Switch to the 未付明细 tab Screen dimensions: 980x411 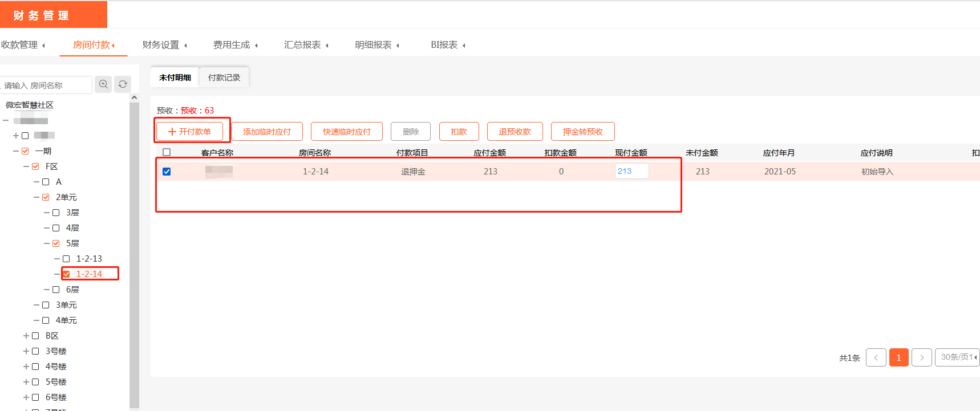(x=175, y=78)
